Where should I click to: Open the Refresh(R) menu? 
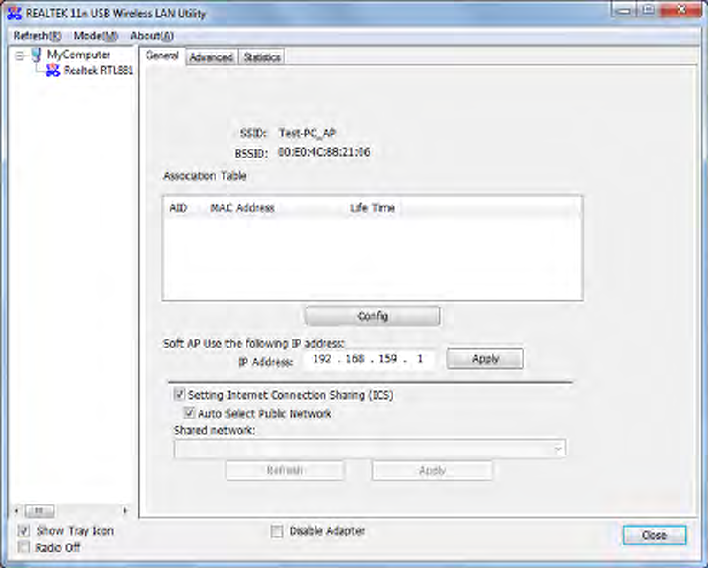37,36
